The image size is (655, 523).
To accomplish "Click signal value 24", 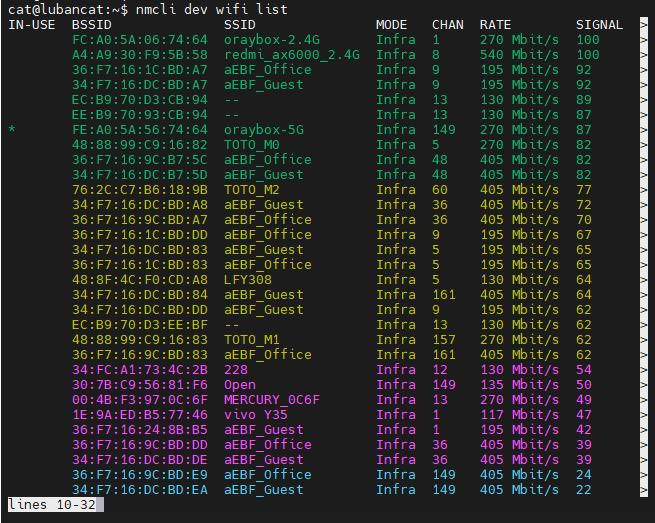I will click(x=584, y=475).
